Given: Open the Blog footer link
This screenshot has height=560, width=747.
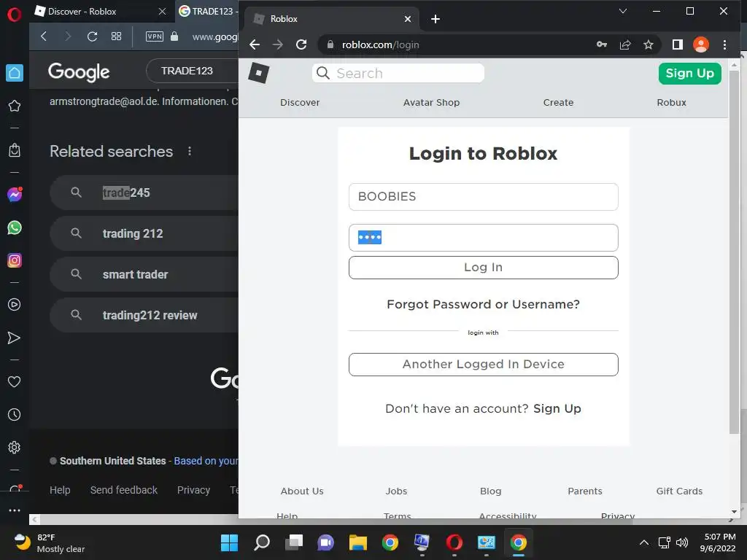Looking at the screenshot, I should pyautogui.click(x=491, y=491).
